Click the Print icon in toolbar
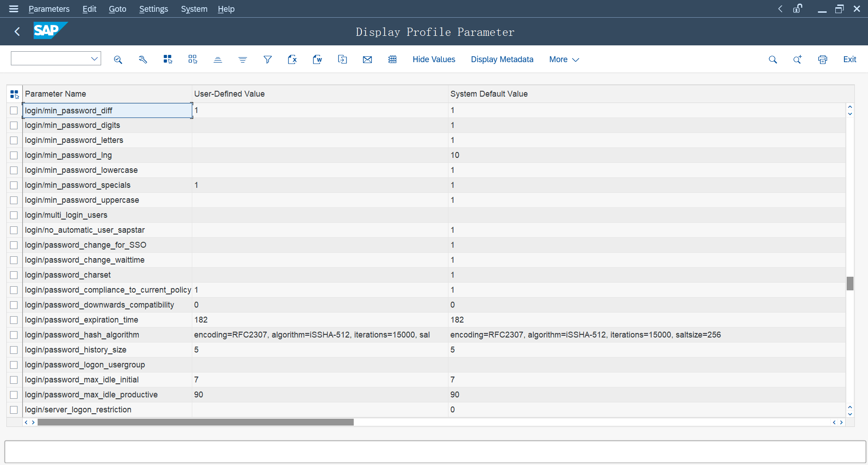The image size is (868, 465). [823, 59]
